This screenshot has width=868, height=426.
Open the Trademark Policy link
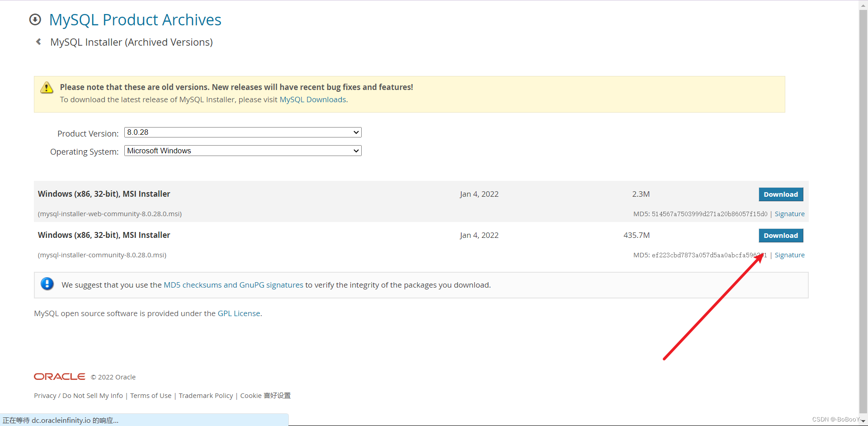click(x=206, y=396)
